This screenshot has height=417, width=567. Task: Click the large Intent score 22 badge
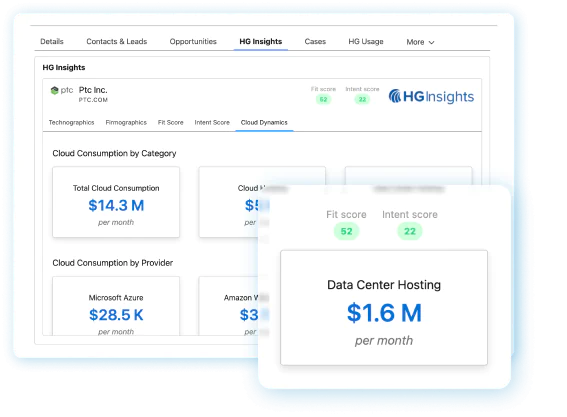[x=410, y=231]
